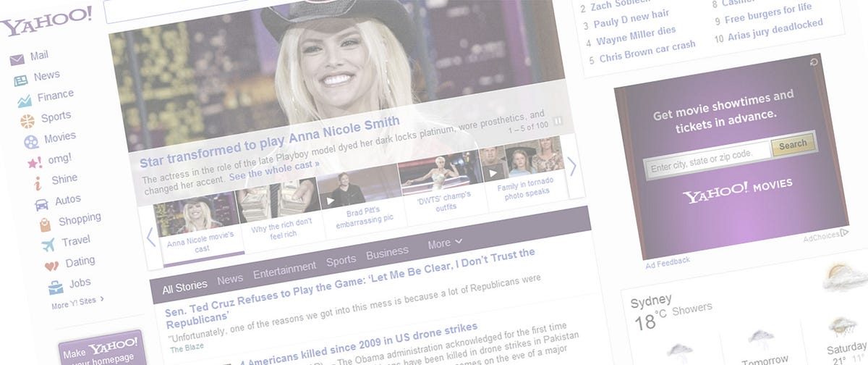Pause the featured story slideshow
Viewport: 868px width, 365px height.
[x=558, y=120]
